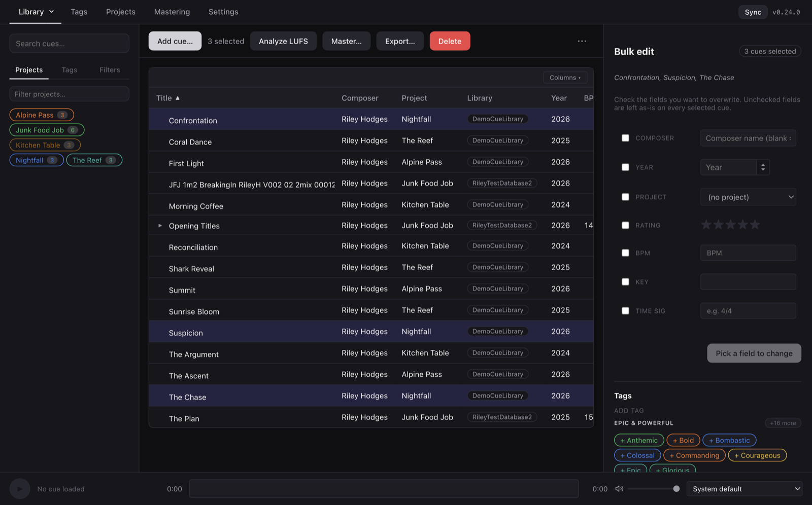Delete the selected cues

point(450,41)
